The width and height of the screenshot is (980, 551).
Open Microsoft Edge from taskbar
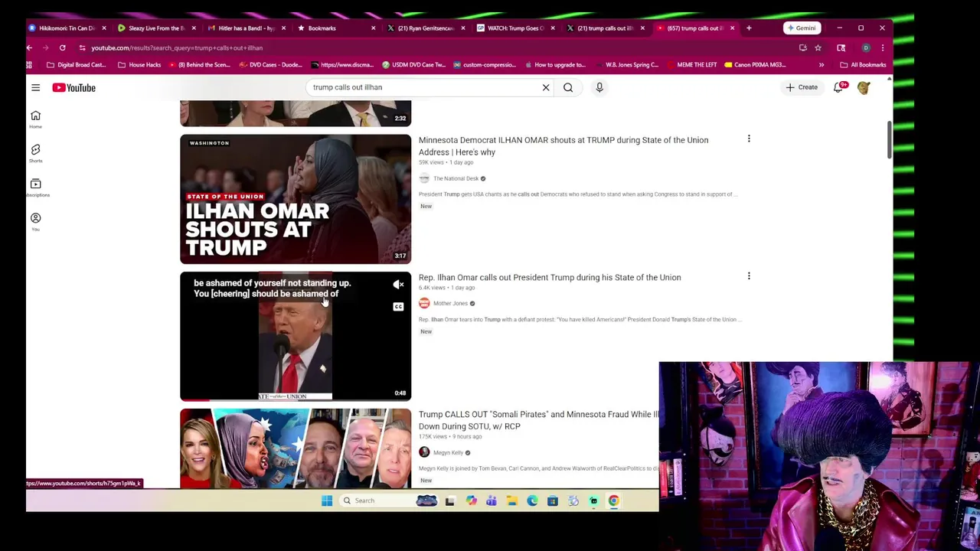[x=532, y=500]
